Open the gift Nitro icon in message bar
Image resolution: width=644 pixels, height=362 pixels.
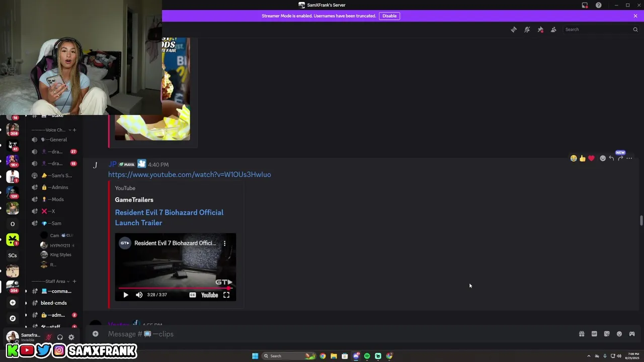pyautogui.click(x=582, y=334)
